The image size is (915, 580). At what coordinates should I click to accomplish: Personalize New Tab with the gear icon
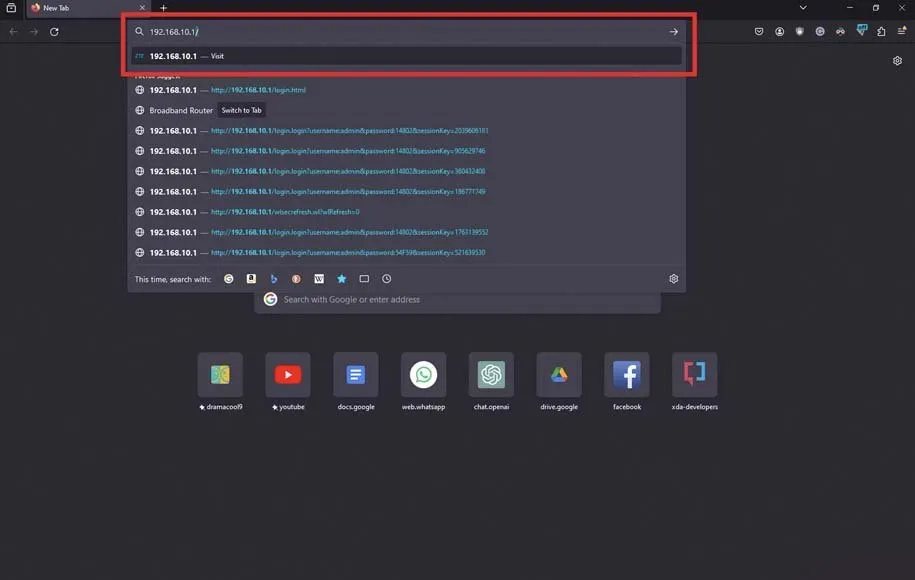coord(897,61)
